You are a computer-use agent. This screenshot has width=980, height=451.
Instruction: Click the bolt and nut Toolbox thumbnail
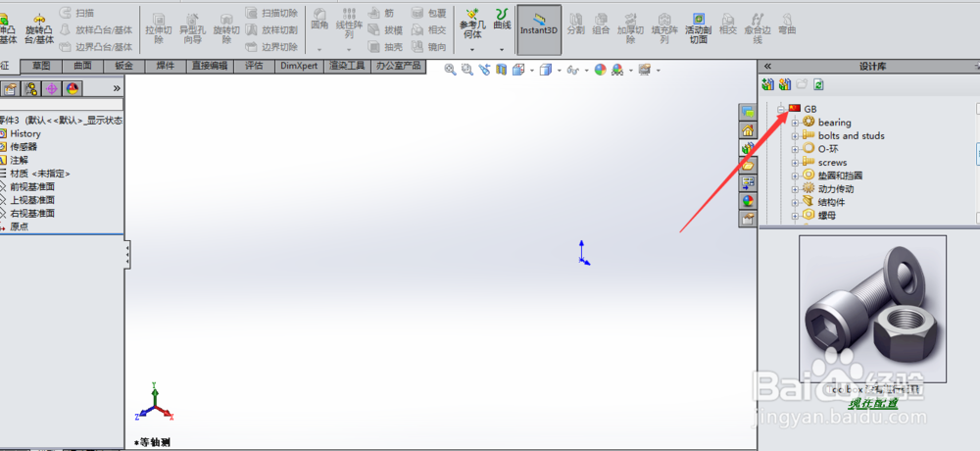(872, 309)
